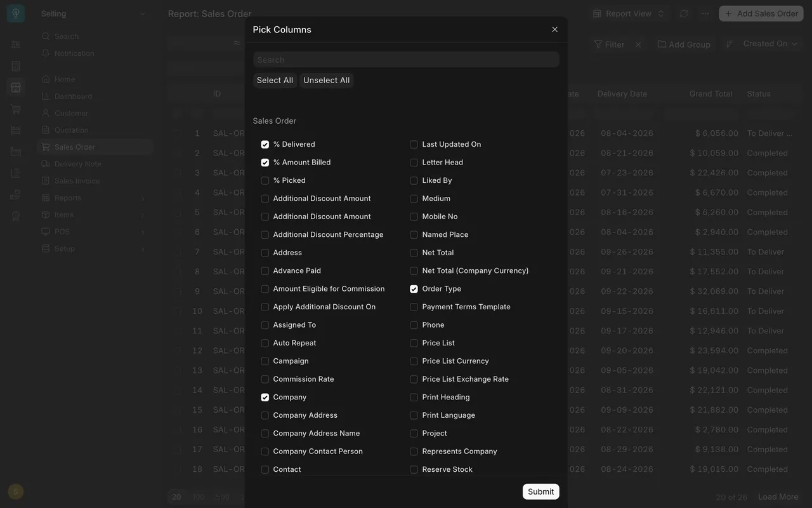Open the Report View switcher dropdown
Viewport: 812px width, 508px height.
point(628,13)
